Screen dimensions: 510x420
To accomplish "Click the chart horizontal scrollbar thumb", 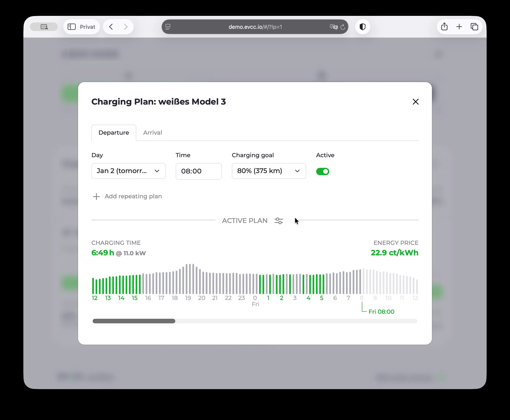I will (134, 321).
